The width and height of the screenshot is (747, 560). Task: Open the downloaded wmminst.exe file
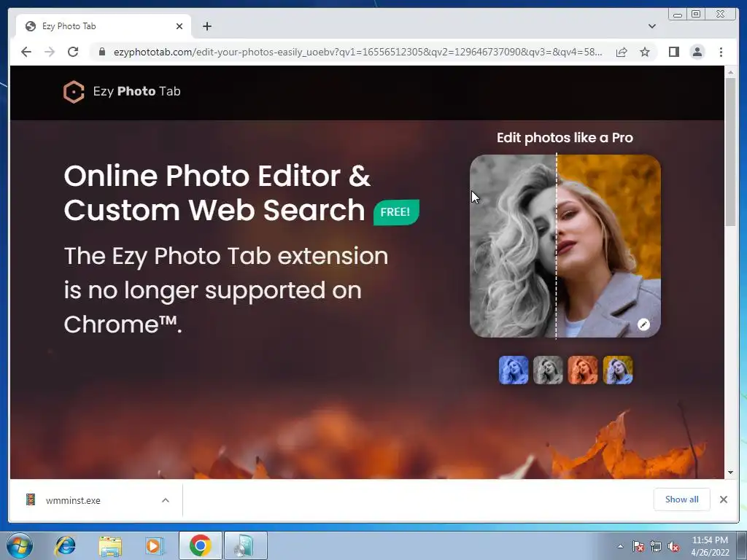tap(73, 500)
